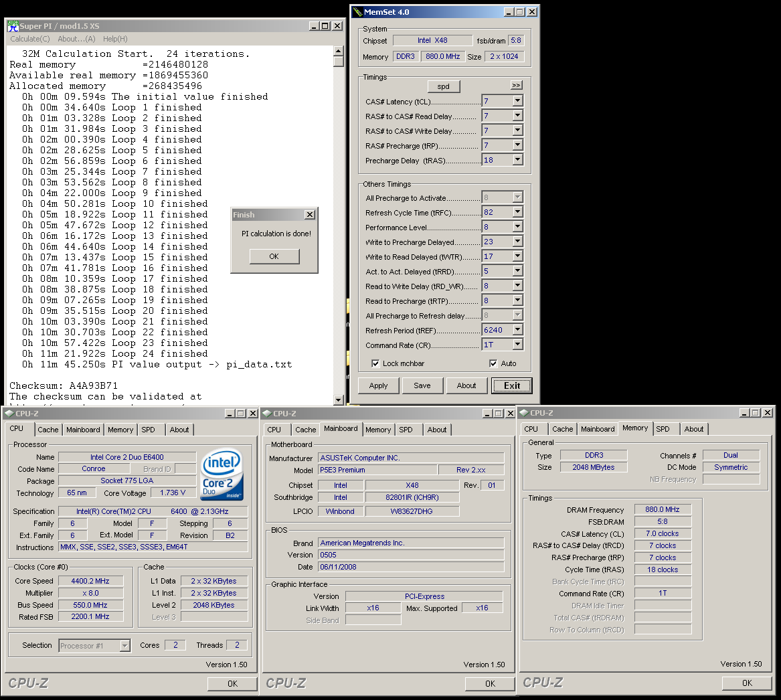Click the right CPU-Z window title icon
Image resolution: width=781 pixels, height=700 pixels.
click(x=524, y=413)
